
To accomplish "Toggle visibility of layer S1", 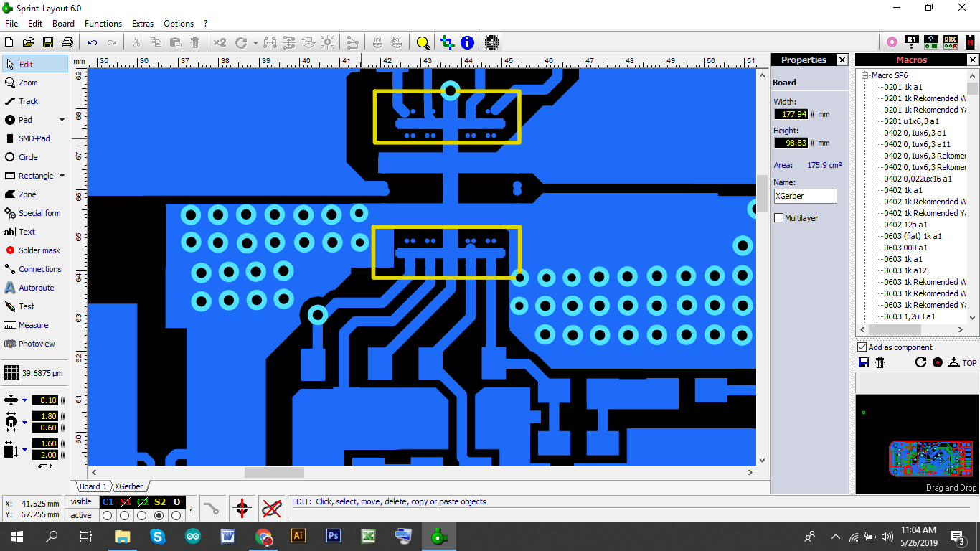I will click(125, 502).
